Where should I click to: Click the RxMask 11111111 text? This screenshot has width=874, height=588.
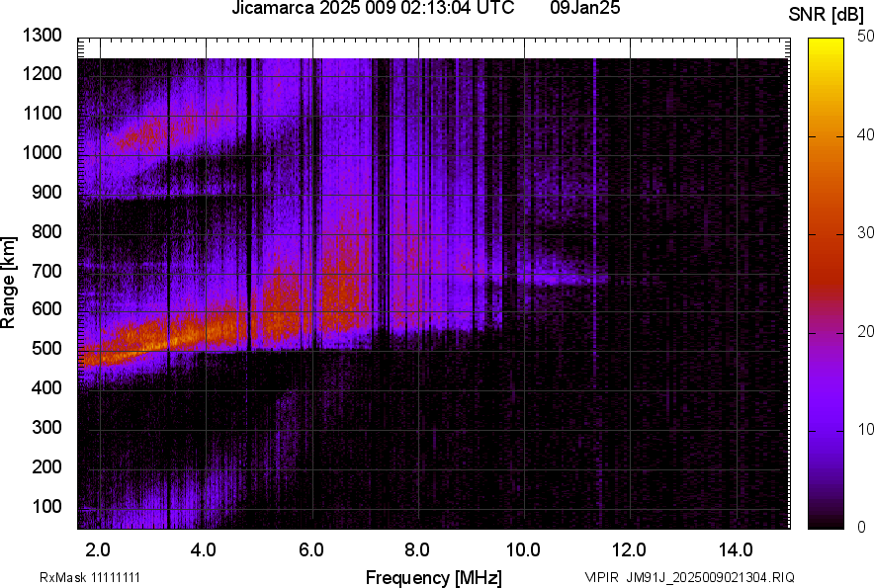[x=96, y=577]
